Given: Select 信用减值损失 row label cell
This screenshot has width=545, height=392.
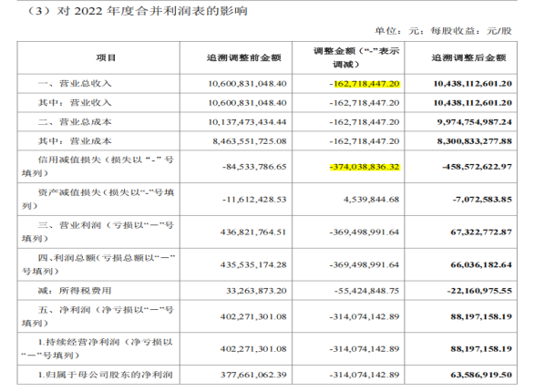Looking at the screenshot, I should [98, 167].
